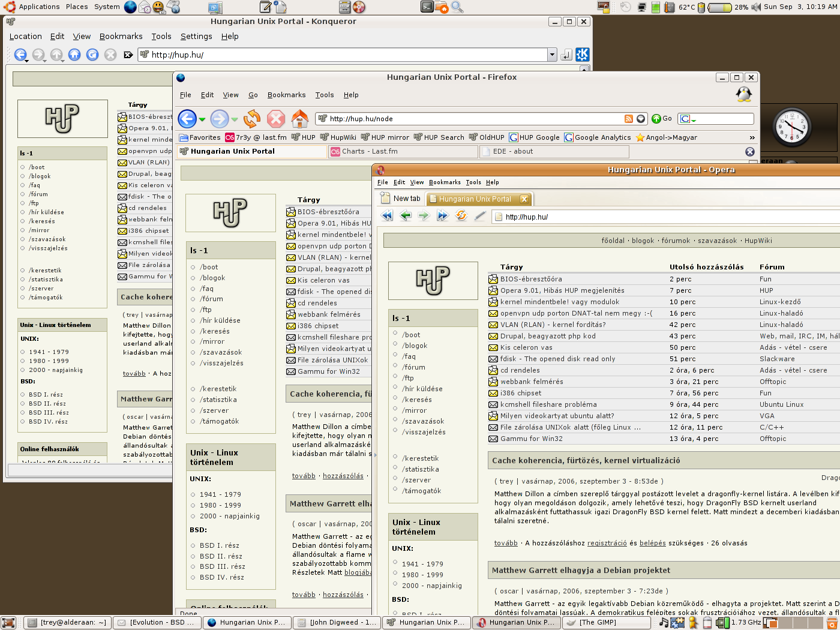
Task: Click the Back arrow in Konqueror toolbar
Action: point(20,55)
